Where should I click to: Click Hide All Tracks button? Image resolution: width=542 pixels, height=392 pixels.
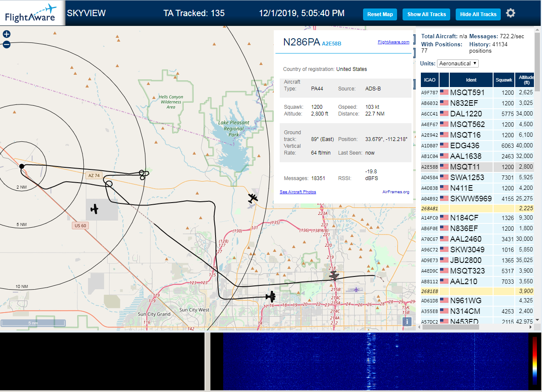478,14
